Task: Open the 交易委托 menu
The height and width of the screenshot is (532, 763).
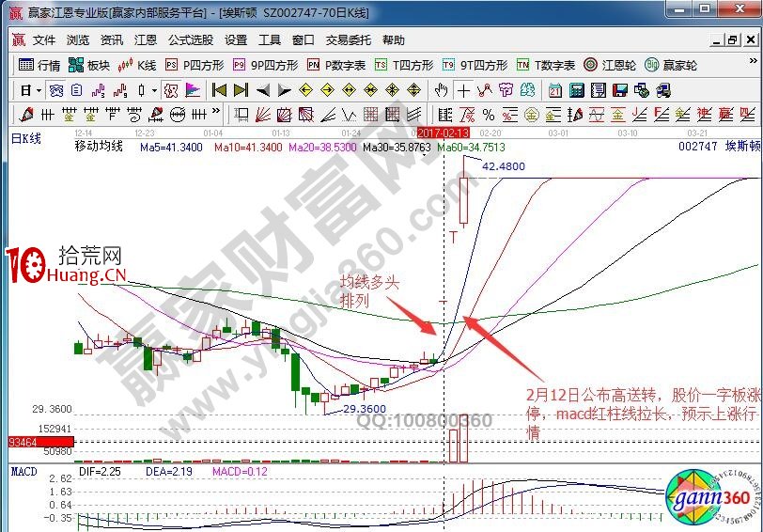Action: [x=349, y=39]
